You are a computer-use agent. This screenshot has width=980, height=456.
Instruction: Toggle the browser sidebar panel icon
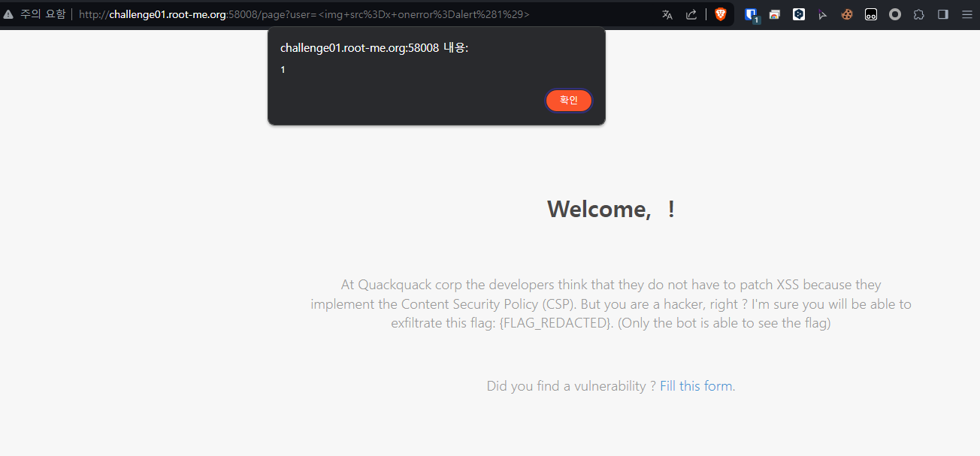(x=943, y=14)
